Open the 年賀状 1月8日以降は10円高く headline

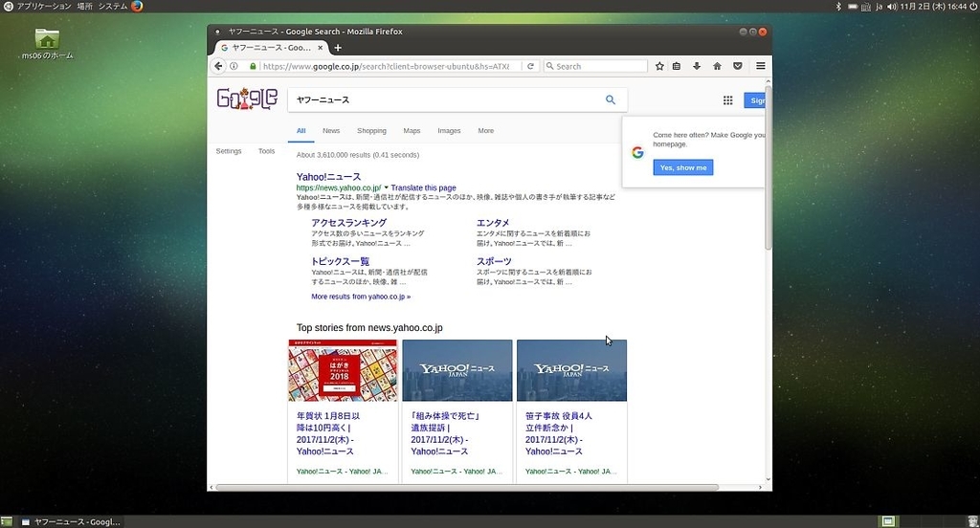pyautogui.click(x=328, y=433)
